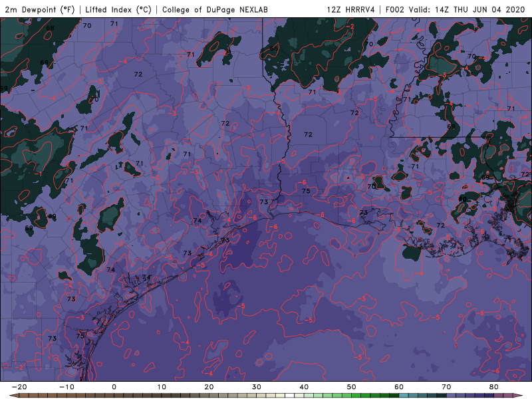Select the "College of DuPage NEXLAB" header label
532x399 pixels.
click(x=215, y=9)
